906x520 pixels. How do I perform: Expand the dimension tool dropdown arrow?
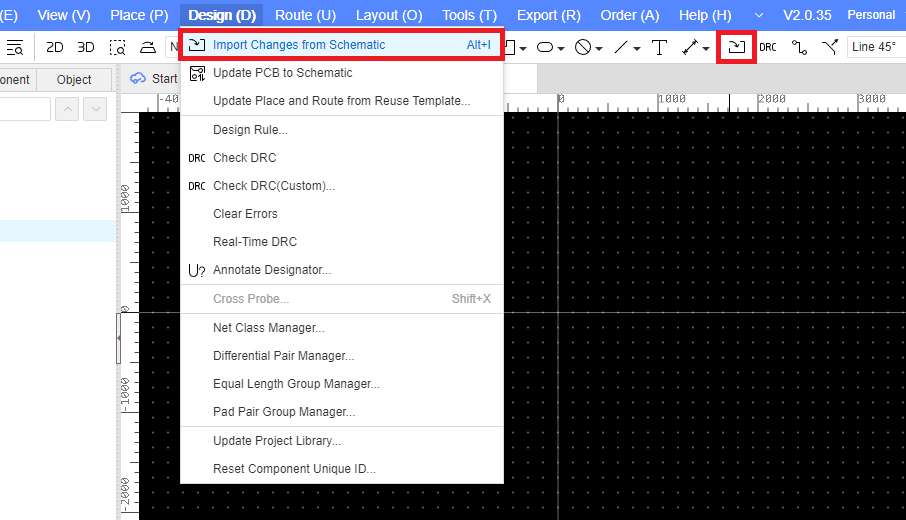(706, 48)
